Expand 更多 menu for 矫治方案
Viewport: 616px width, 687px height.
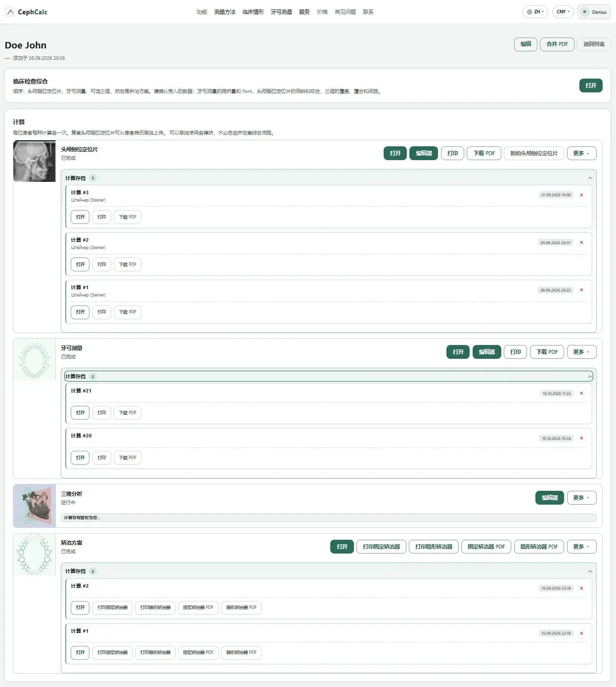581,547
